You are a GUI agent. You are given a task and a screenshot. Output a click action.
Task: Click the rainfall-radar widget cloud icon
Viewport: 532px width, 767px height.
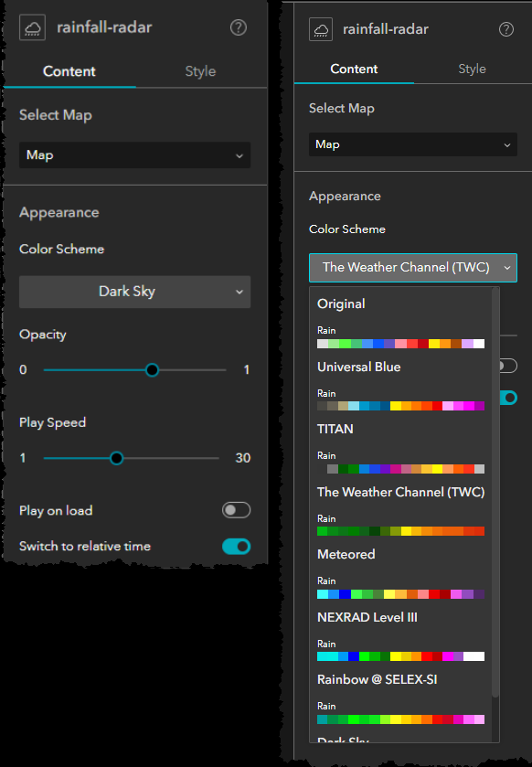[x=32, y=27]
